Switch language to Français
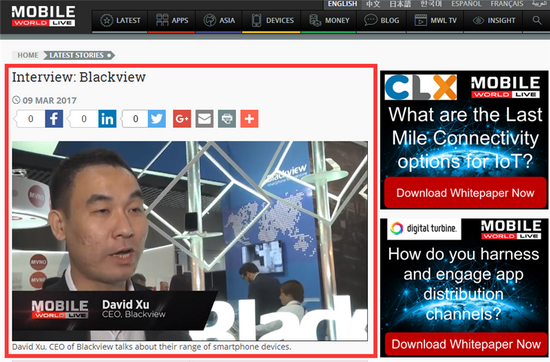 [x=507, y=4]
